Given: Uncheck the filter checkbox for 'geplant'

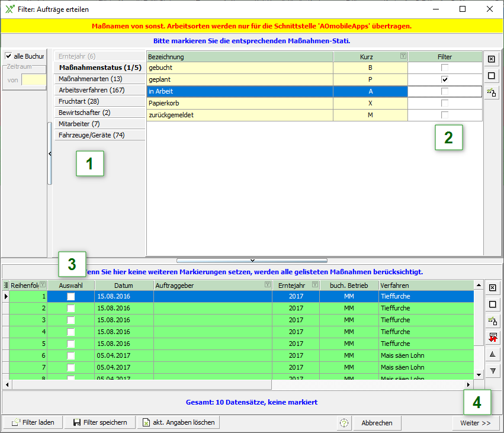Looking at the screenshot, I should 445,79.
